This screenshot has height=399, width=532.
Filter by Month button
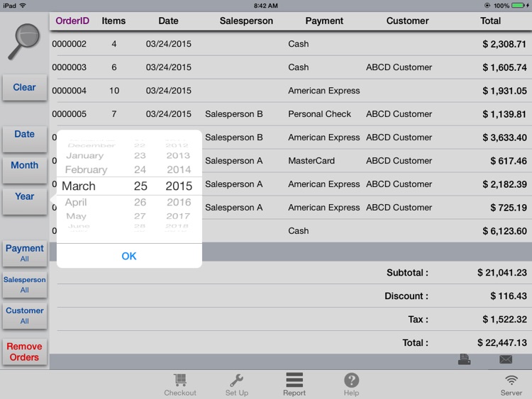24,169
